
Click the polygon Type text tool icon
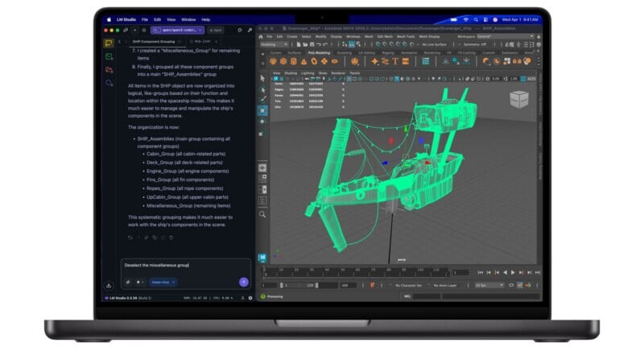pos(395,61)
